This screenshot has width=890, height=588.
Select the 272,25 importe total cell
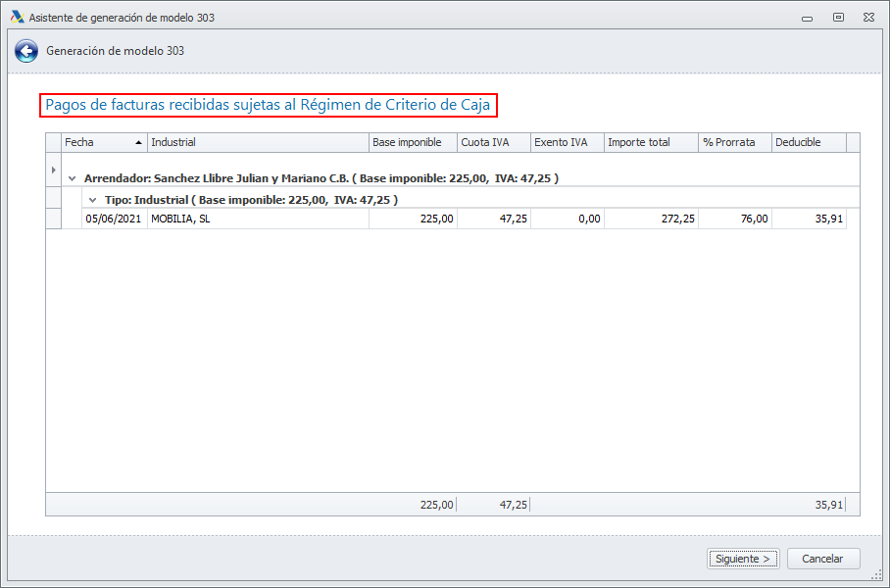[x=651, y=219]
